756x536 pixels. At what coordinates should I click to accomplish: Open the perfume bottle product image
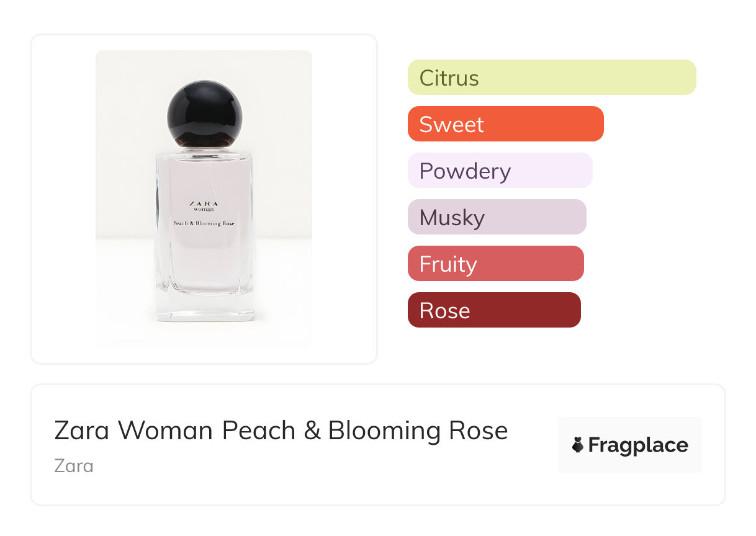tap(204, 199)
